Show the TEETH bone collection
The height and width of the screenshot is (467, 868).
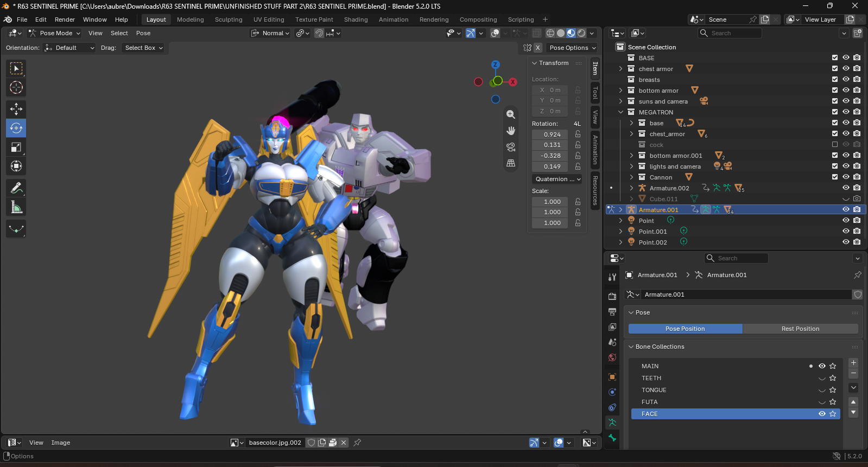point(822,378)
